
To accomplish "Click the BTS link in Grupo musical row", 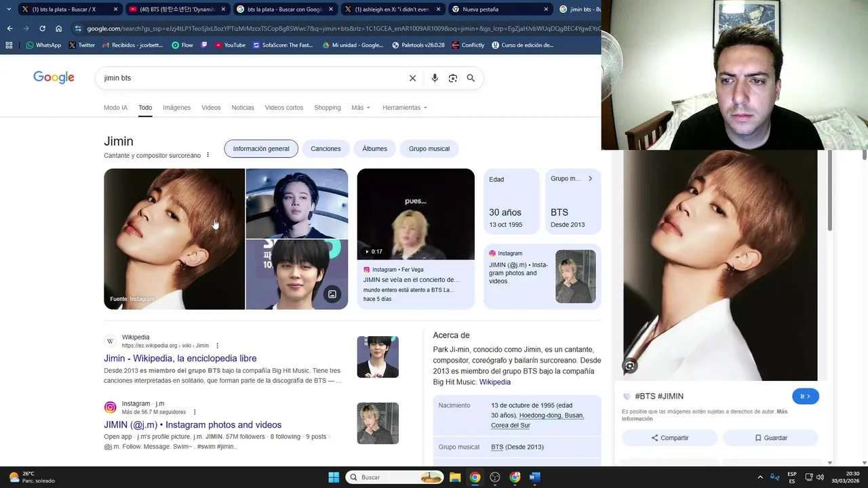I will coord(497,447).
